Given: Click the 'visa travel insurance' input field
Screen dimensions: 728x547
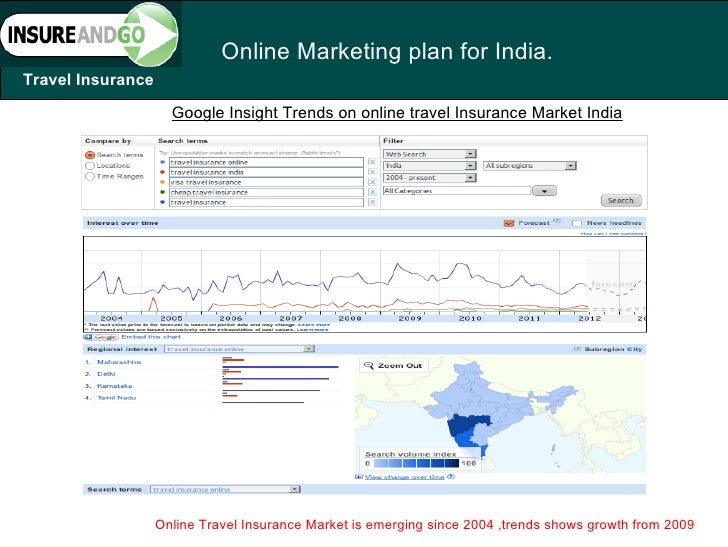Looking at the screenshot, I should 266,182.
